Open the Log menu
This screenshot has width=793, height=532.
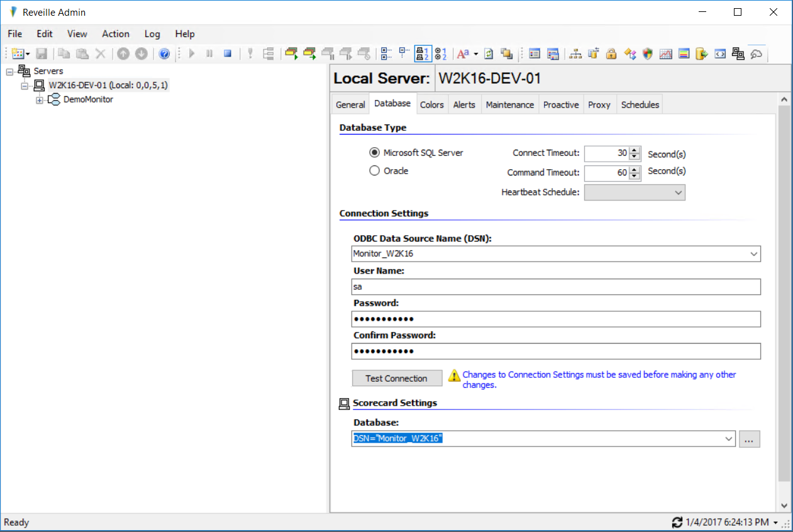(152, 34)
